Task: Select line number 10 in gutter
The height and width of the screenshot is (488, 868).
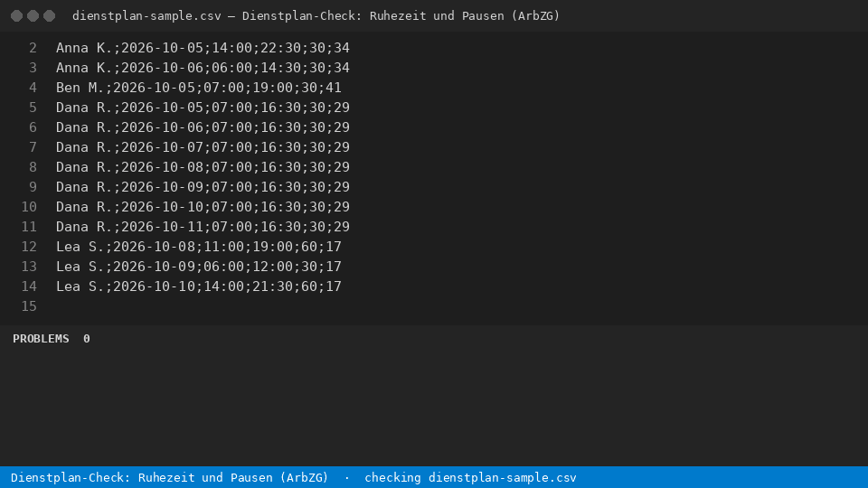Action: coord(29,207)
